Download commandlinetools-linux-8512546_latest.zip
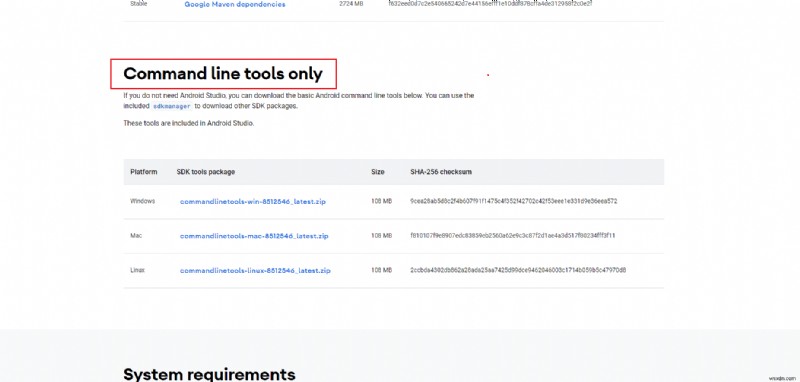The width and height of the screenshot is (800, 382). point(255,270)
